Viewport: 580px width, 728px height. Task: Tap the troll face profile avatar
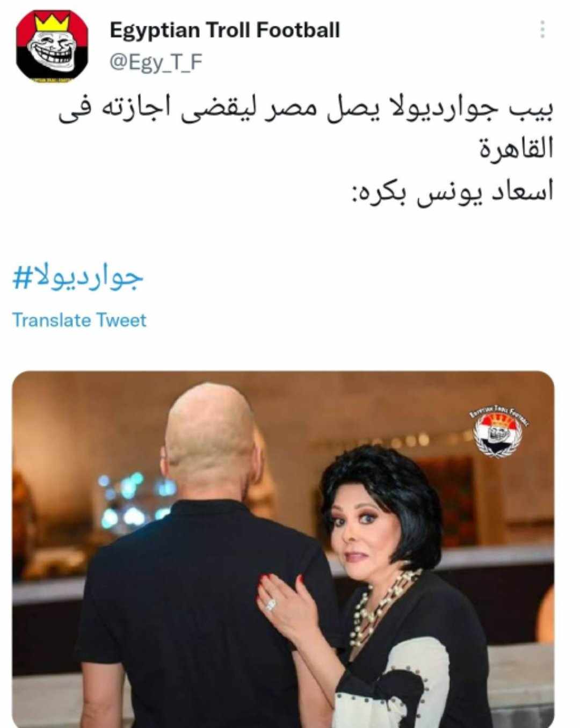pyautogui.click(x=52, y=46)
